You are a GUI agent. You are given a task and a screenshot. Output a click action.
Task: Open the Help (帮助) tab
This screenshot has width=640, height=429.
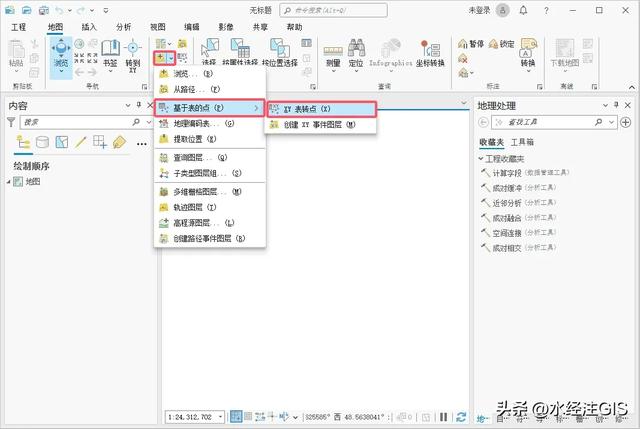click(294, 27)
